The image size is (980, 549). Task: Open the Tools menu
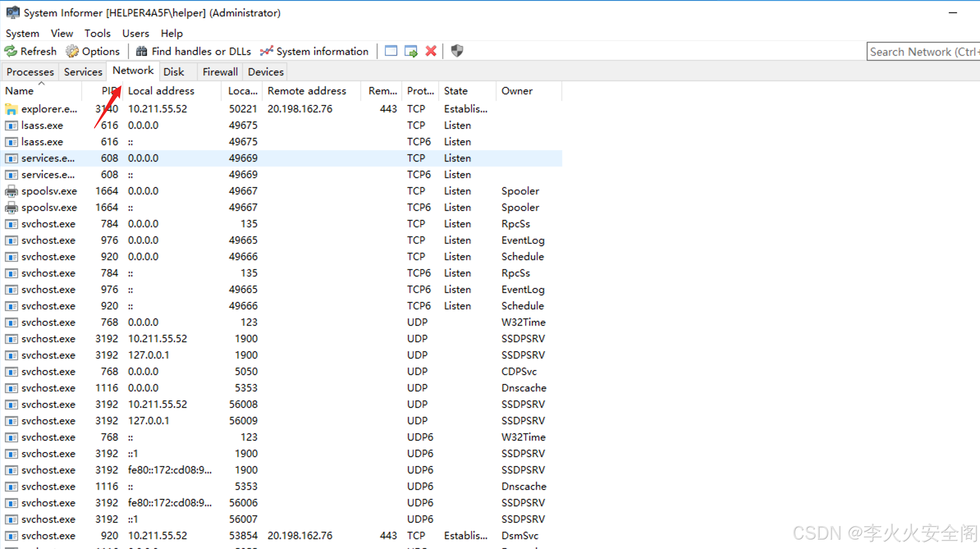tap(97, 33)
